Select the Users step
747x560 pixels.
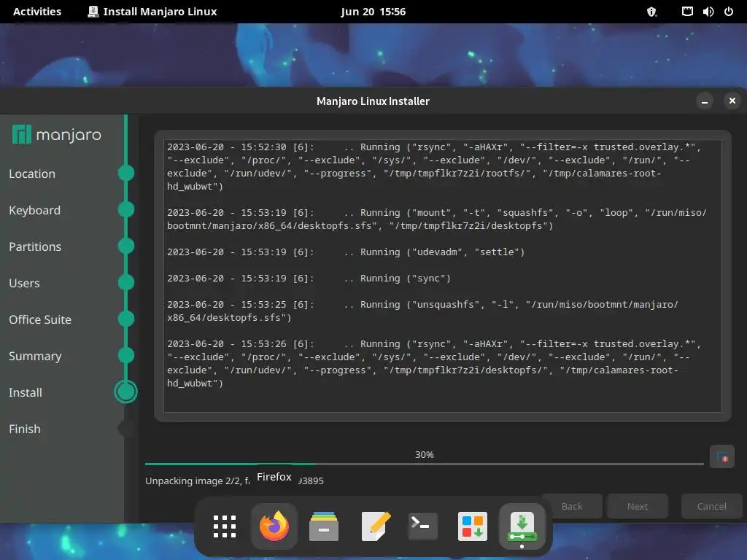24,284
